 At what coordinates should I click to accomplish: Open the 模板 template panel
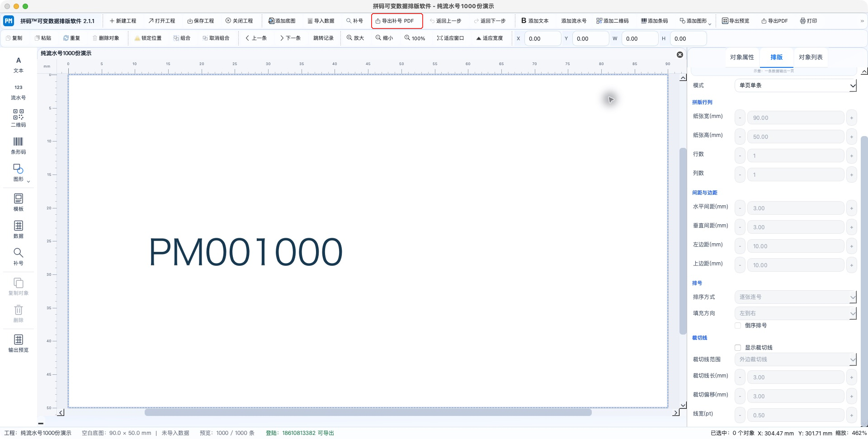click(19, 203)
